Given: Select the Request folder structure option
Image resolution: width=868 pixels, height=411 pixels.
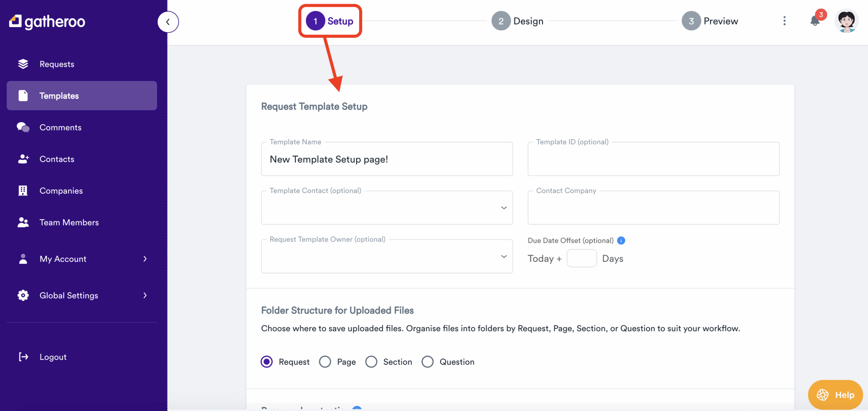Looking at the screenshot, I should (x=267, y=362).
